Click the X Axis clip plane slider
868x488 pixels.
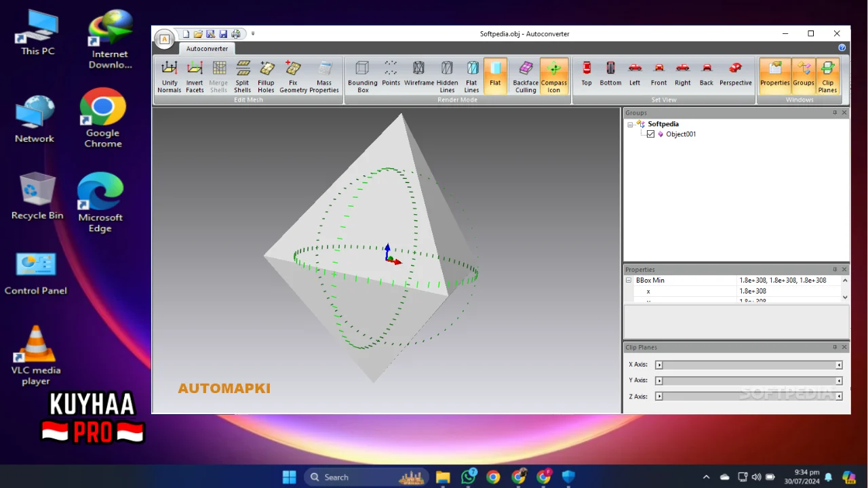[x=749, y=365]
